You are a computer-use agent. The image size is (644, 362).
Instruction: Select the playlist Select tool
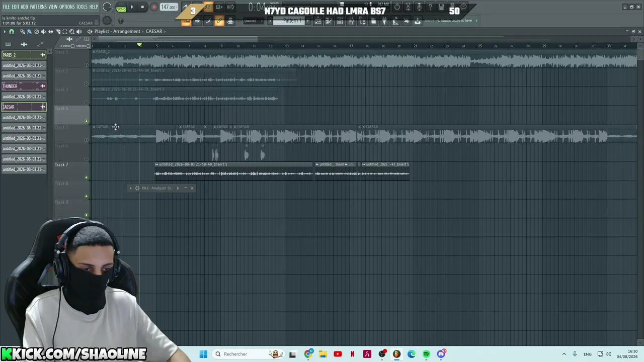(64, 32)
